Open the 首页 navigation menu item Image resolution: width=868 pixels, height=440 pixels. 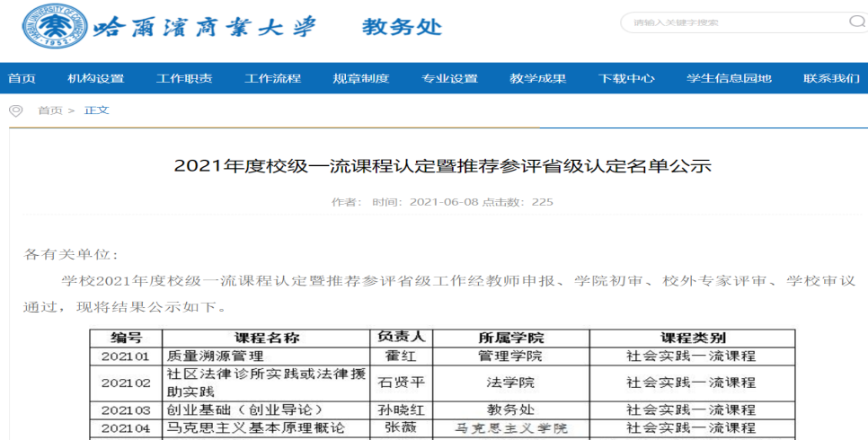[x=22, y=78]
